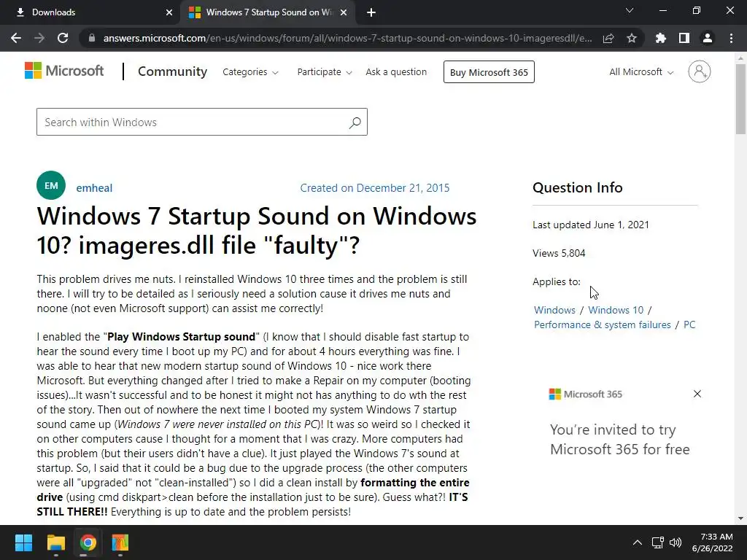This screenshot has width=747, height=560.
Task: Click the address bar URL
Action: pos(348,38)
